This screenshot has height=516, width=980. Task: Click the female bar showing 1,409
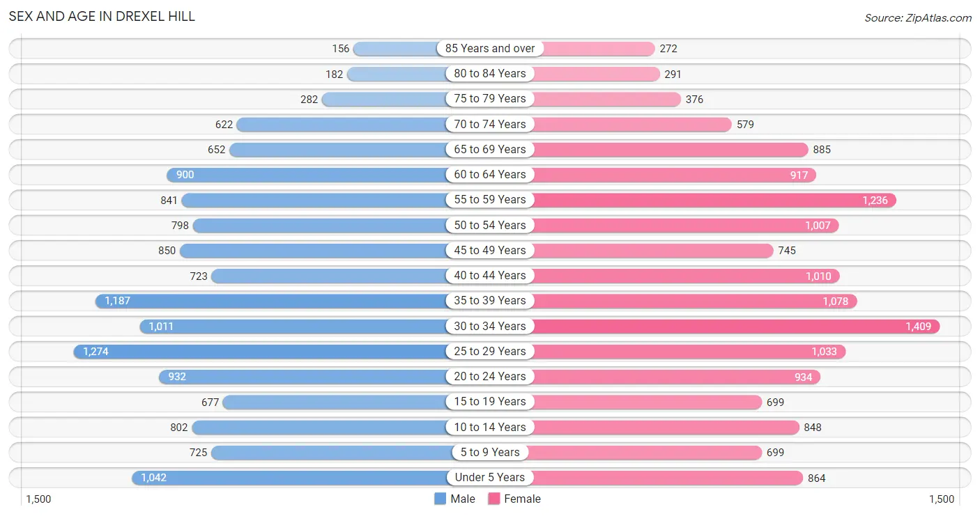(735, 326)
